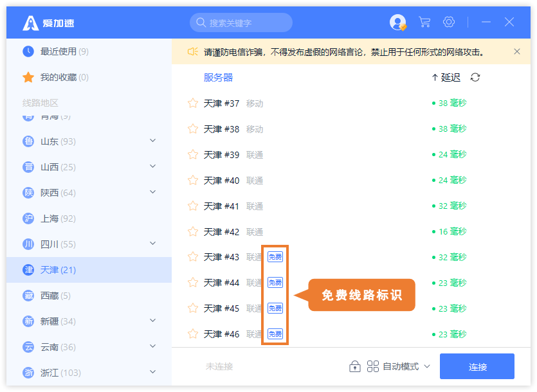Screen dimensions: 537x392
Task: Click the 连接 connect button
Action: click(477, 366)
